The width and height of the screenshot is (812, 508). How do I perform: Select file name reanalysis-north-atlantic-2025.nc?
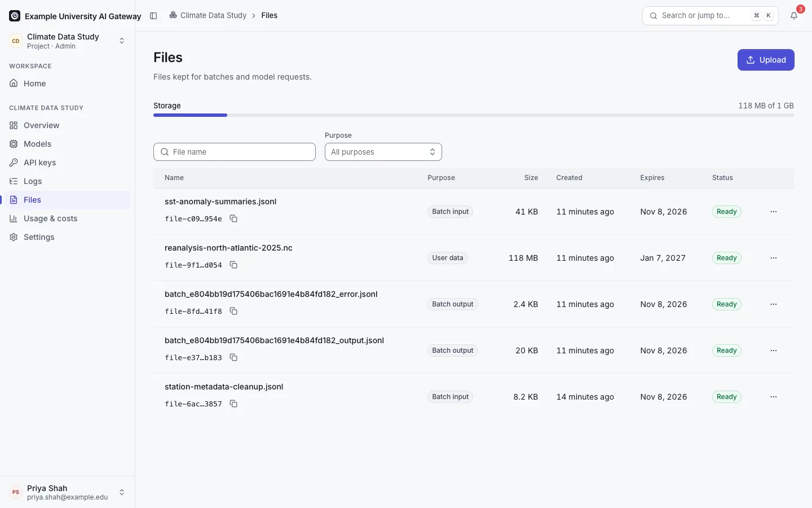(x=228, y=248)
